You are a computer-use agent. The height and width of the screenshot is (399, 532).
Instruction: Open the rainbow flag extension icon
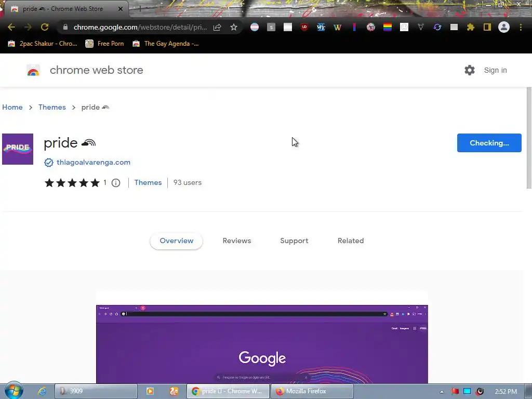click(x=388, y=27)
